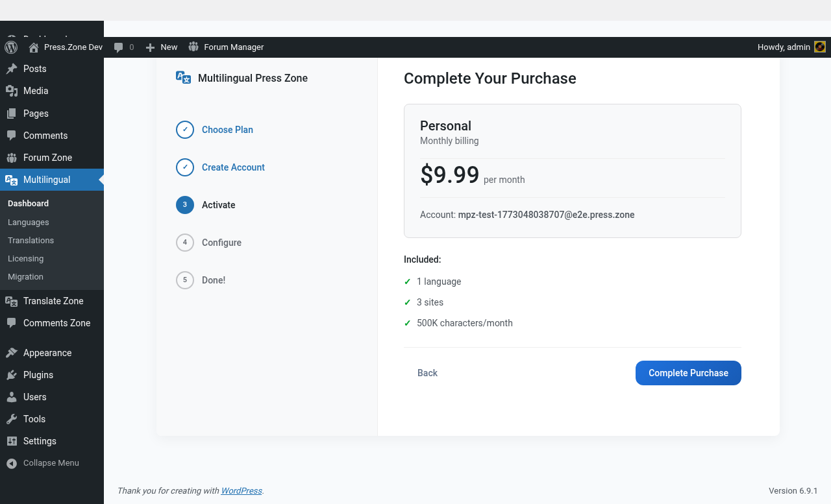Image resolution: width=831 pixels, height=504 pixels.
Task: Click the 500K characters/month feature text
Action: pos(465,323)
